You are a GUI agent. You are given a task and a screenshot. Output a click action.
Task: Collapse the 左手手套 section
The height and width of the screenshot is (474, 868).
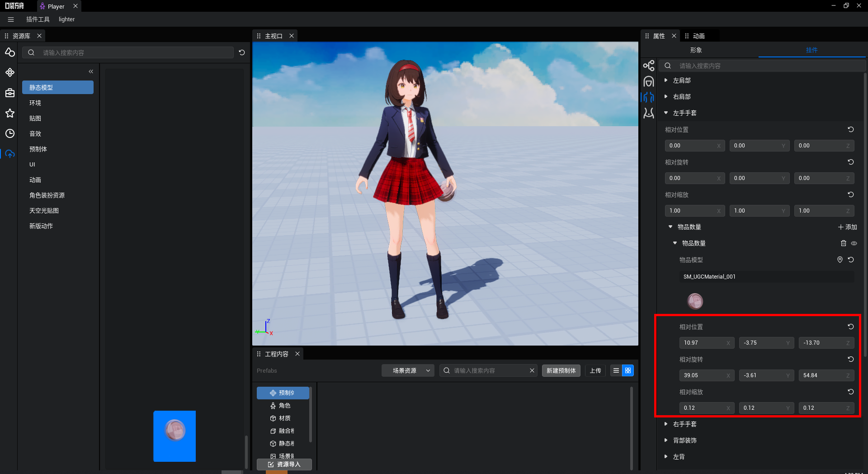click(666, 113)
